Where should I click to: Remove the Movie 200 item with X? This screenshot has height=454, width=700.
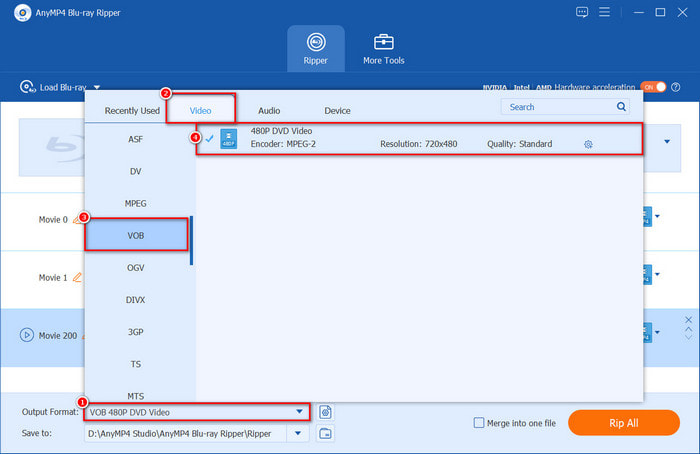tap(688, 320)
